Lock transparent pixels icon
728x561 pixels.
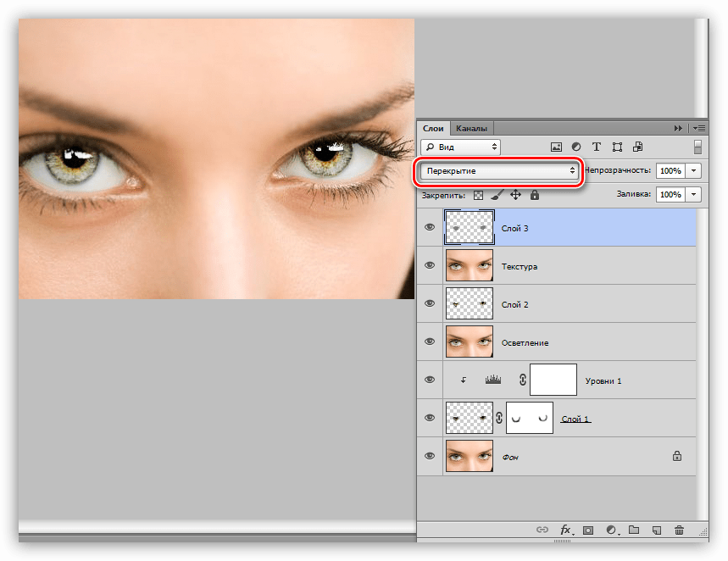(478, 195)
